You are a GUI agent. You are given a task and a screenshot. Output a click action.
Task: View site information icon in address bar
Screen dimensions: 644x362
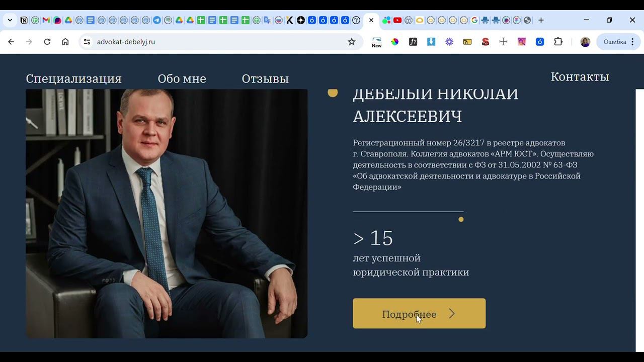tap(87, 42)
